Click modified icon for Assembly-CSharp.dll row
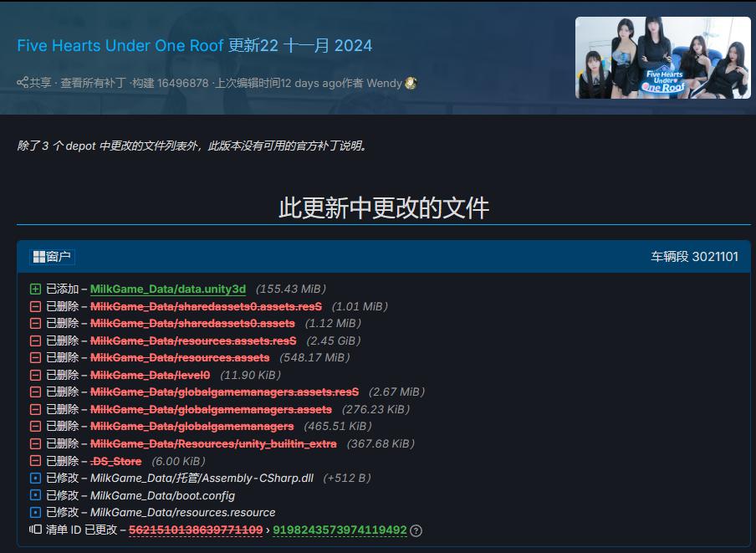Screen dimensions: 756x553 (35, 479)
